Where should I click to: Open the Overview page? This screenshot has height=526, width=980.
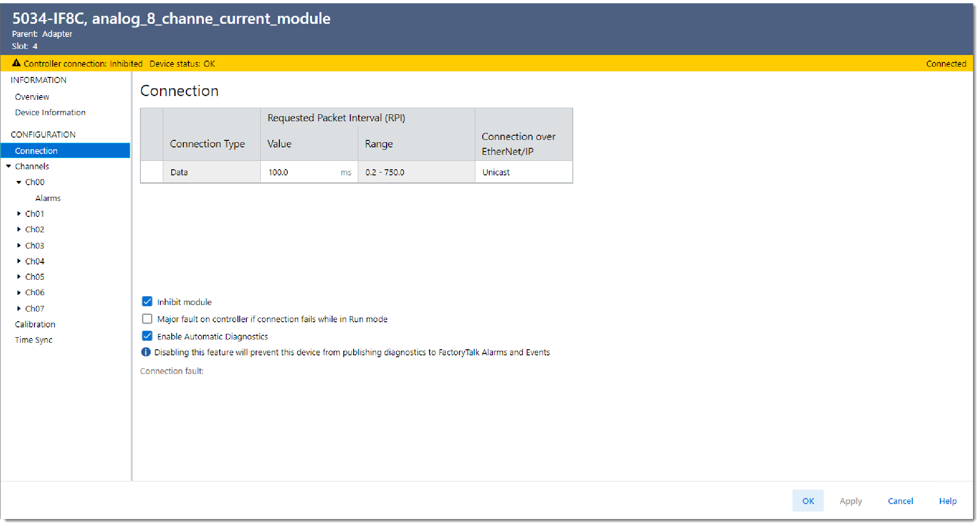32,97
